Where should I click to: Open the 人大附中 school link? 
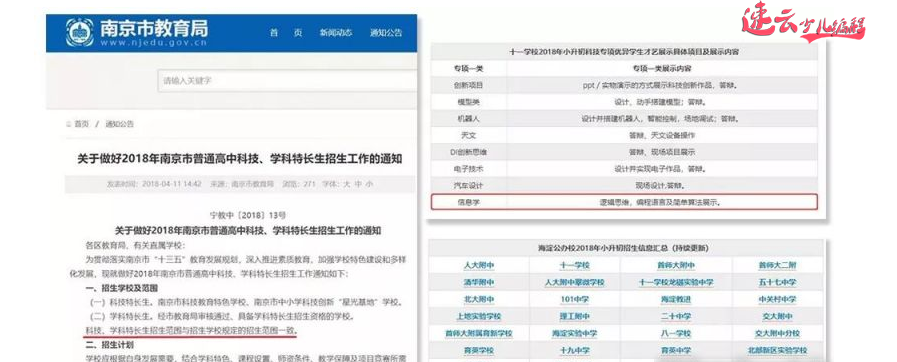[x=478, y=265]
